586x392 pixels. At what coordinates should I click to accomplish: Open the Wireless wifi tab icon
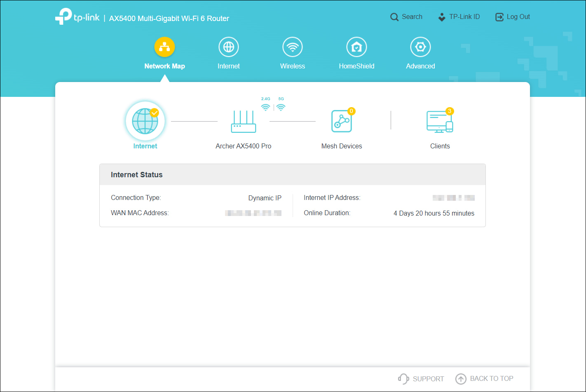(293, 47)
